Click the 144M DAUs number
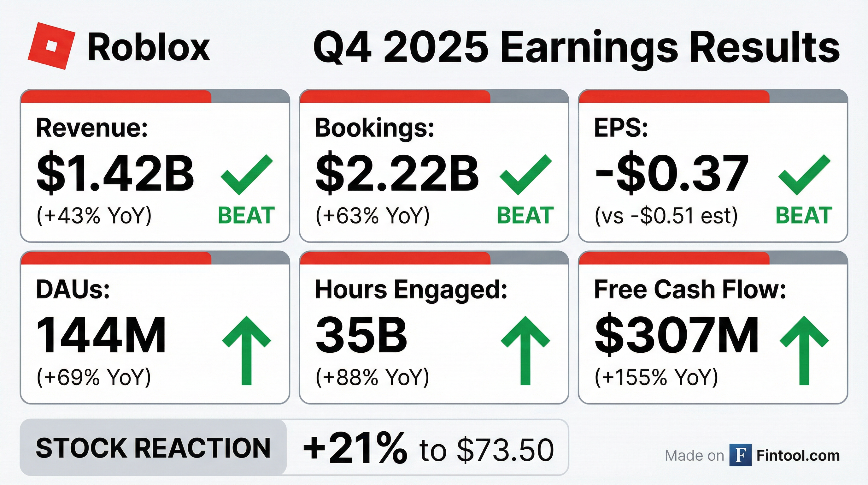The width and height of the screenshot is (868, 485). (101, 336)
